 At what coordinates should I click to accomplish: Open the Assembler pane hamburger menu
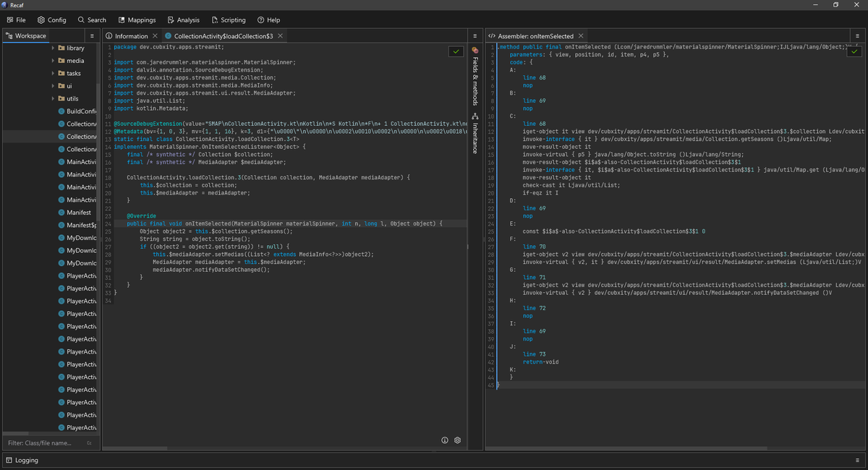[858, 35]
